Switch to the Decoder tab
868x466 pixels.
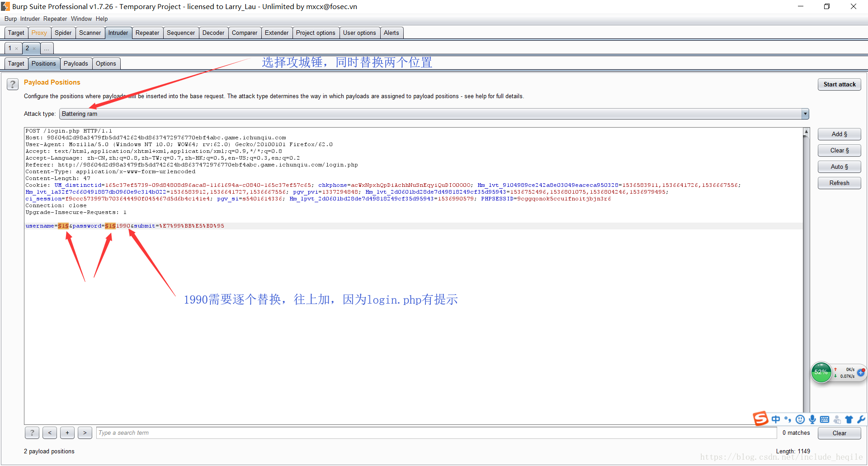(x=213, y=33)
